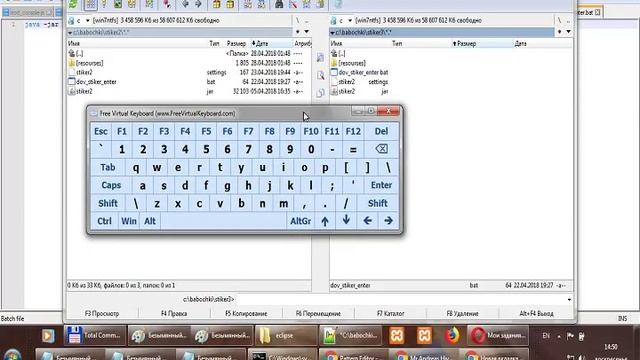Toggle the Win key on virtual keyboard
The height and width of the screenshot is (360, 640).
tap(129, 221)
